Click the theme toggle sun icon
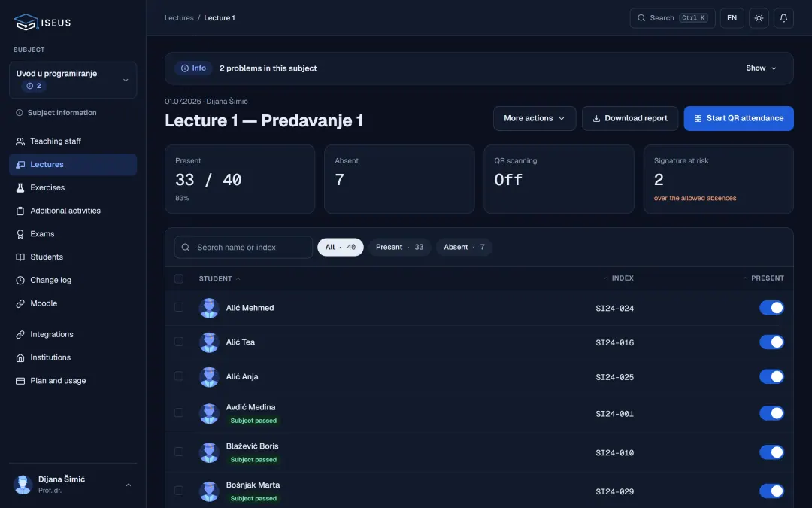This screenshot has height=508, width=812. [759, 17]
